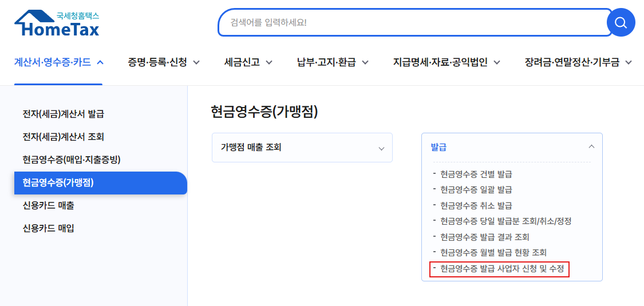Collapse the 계산서·영수증·카드 menu

click(x=59, y=62)
